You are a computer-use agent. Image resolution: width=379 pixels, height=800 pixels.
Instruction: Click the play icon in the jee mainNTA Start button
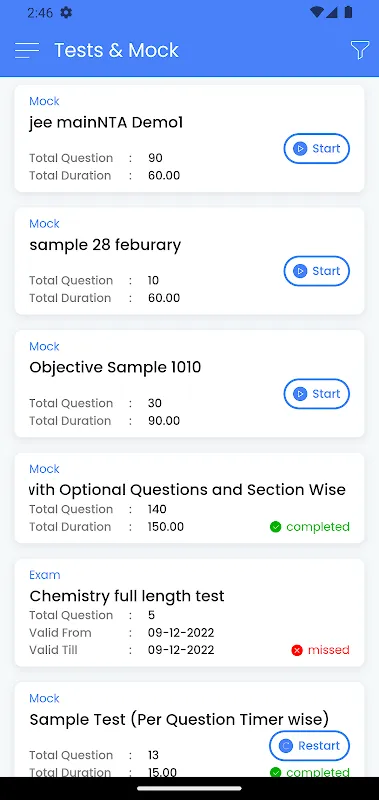pos(300,148)
